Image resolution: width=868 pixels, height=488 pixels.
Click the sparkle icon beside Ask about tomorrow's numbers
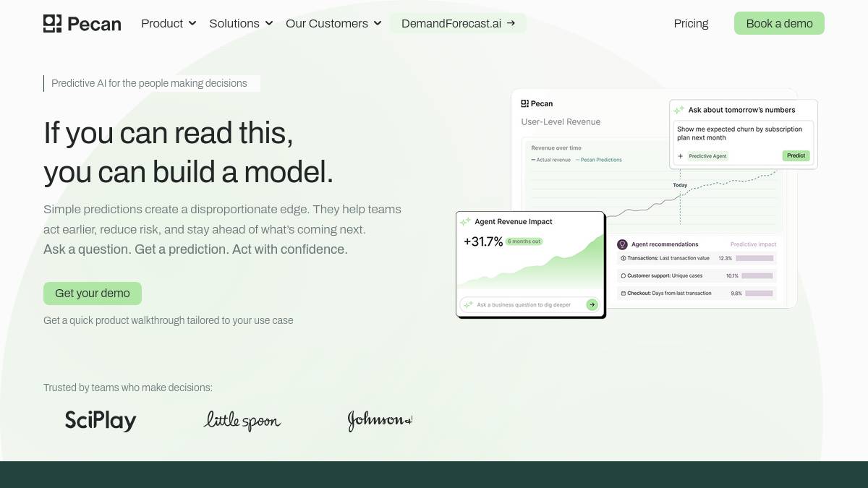point(678,110)
